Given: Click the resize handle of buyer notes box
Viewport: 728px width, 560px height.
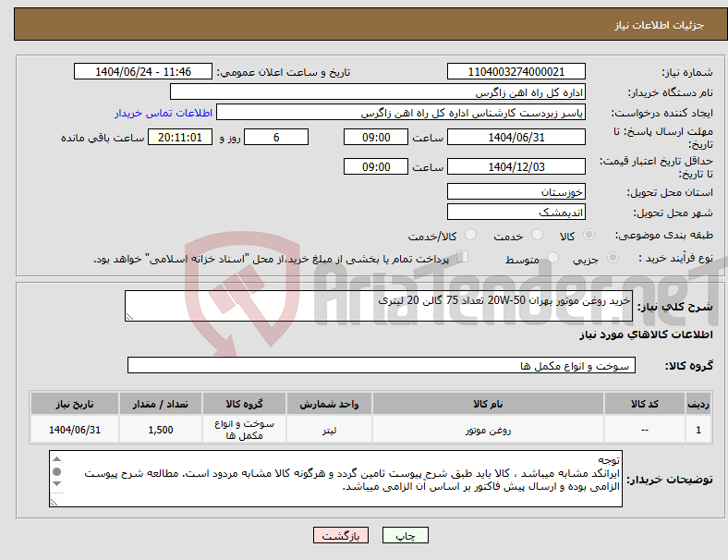Looking at the screenshot, I should (x=54, y=502).
